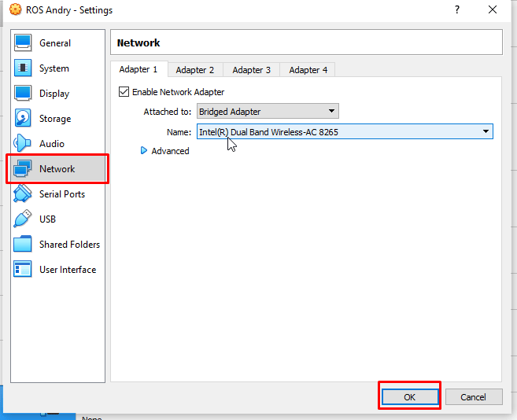517x420 pixels.
Task: Select Network in the settings list
Action: pos(57,169)
